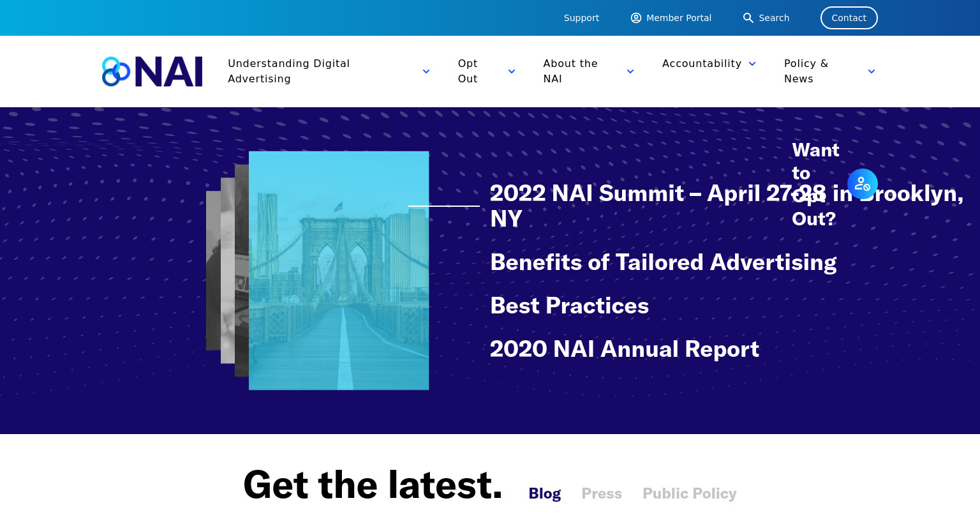Switch to the Public Policy tab

pyautogui.click(x=690, y=493)
